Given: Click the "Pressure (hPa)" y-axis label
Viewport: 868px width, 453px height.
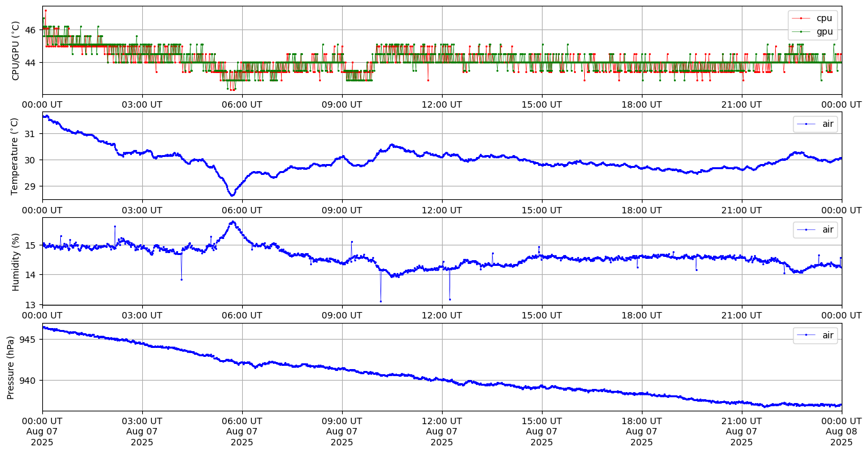Looking at the screenshot, I should pyautogui.click(x=11, y=367).
